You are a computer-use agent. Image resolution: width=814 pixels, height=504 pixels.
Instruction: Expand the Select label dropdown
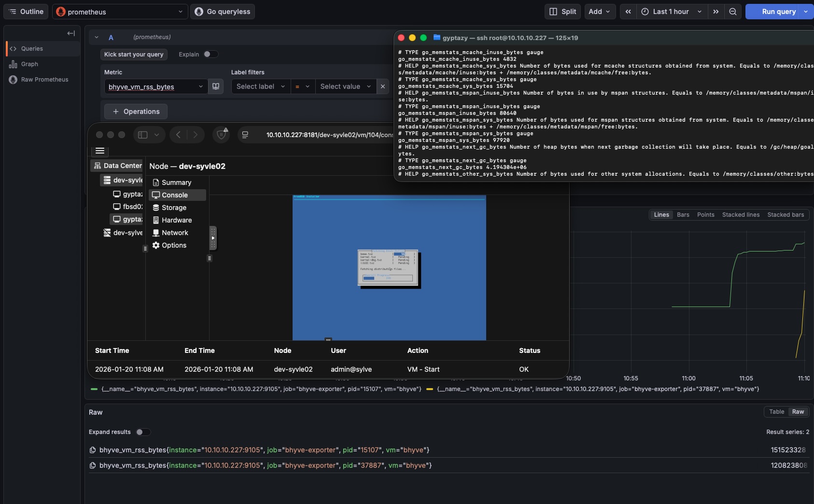[259, 86]
